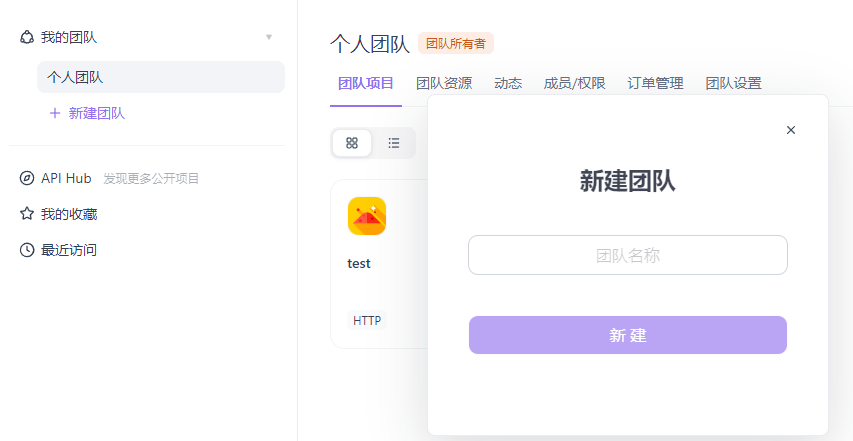Click the HTTP tag on test project

367,320
